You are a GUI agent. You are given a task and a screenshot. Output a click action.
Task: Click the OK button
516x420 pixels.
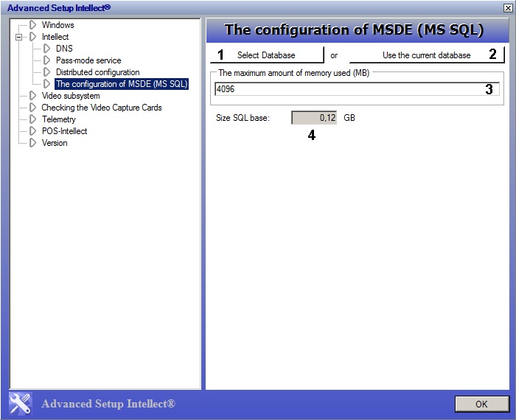482,404
